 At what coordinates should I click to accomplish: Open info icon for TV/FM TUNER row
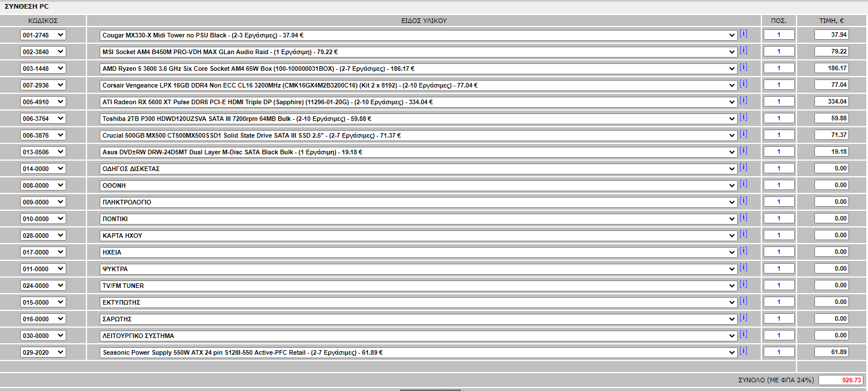(744, 284)
